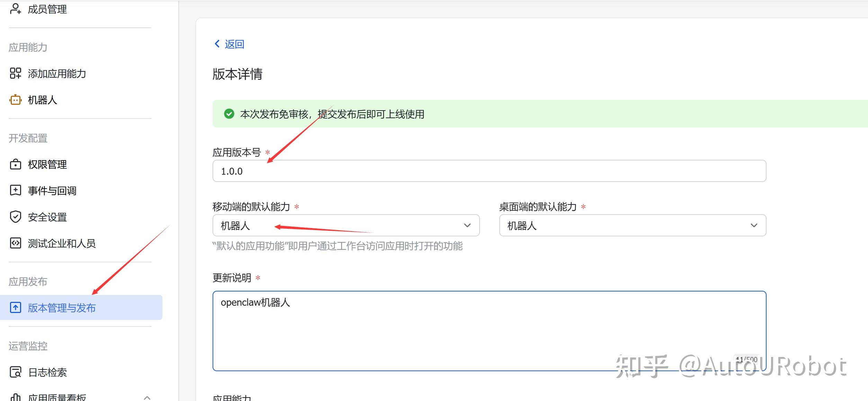Viewport: 868px width, 401px height.
Task: Click inside the 更新说明 text area
Action: (489, 331)
